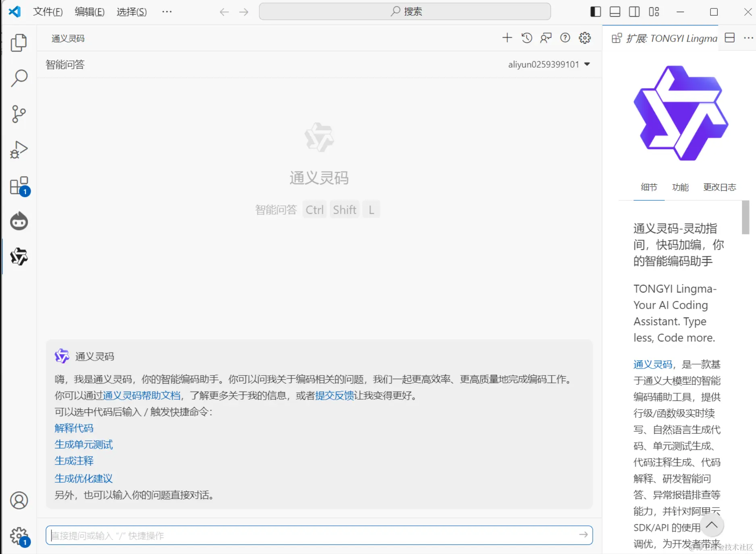Open more actions for extension editor

click(x=748, y=38)
